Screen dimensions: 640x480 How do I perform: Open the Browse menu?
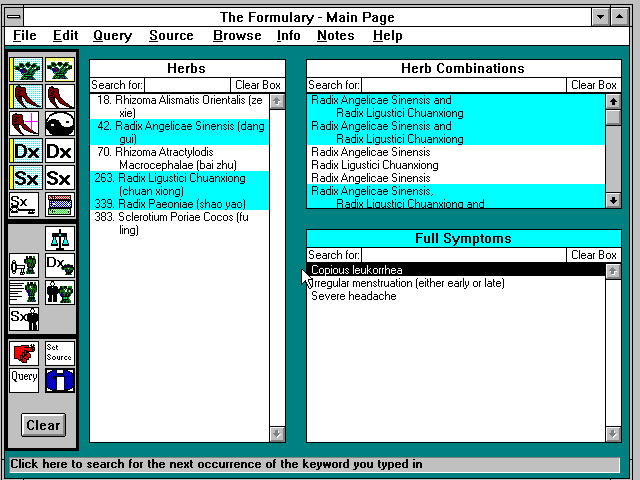click(237, 36)
